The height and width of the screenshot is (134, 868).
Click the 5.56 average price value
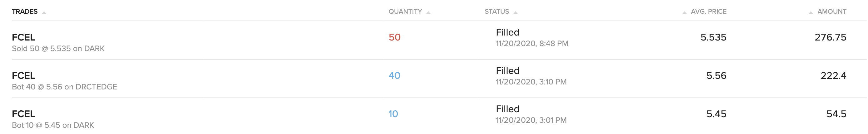point(716,75)
